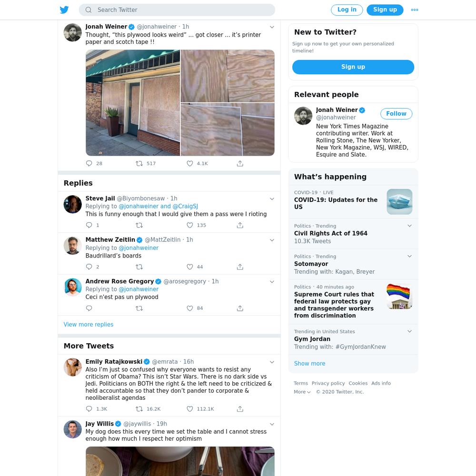Open the three-dots more menu in header
The image size is (476, 476).
[415, 10]
